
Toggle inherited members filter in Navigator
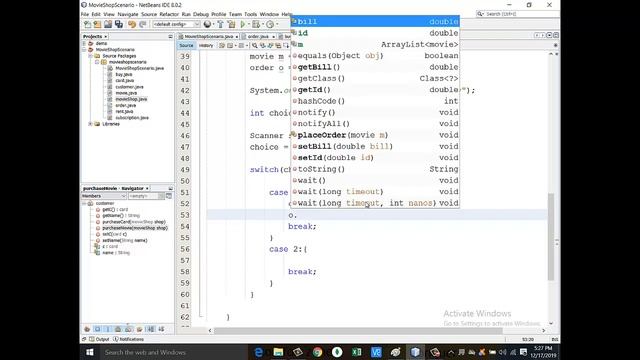point(87,329)
